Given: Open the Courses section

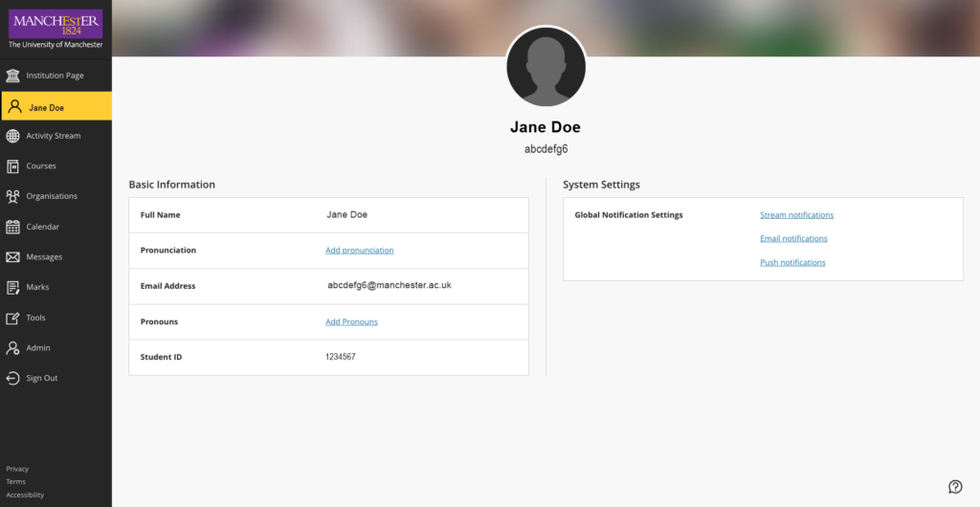Looking at the screenshot, I should [56, 166].
